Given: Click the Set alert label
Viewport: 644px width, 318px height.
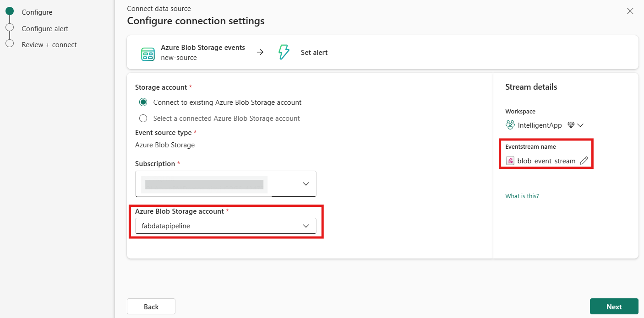Looking at the screenshot, I should pyautogui.click(x=314, y=53).
